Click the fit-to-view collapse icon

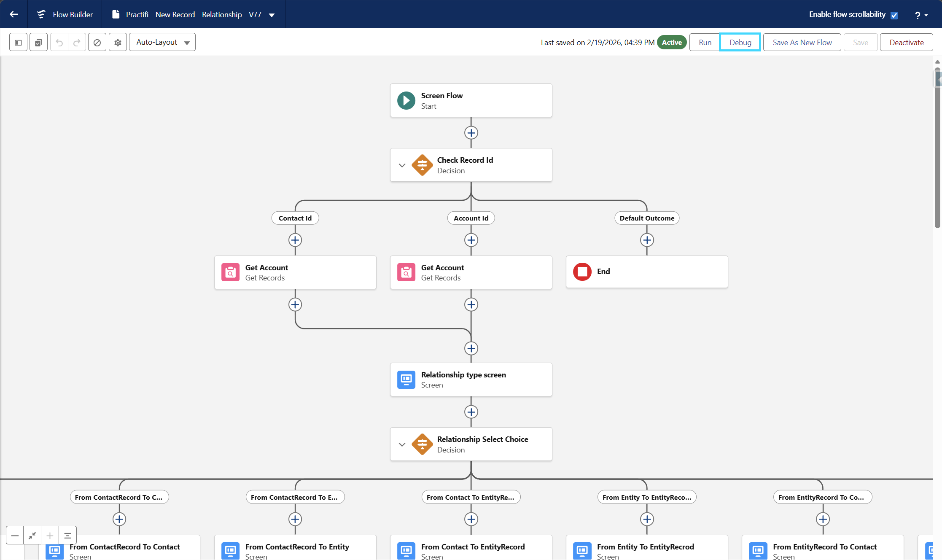[x=32, y=536]
